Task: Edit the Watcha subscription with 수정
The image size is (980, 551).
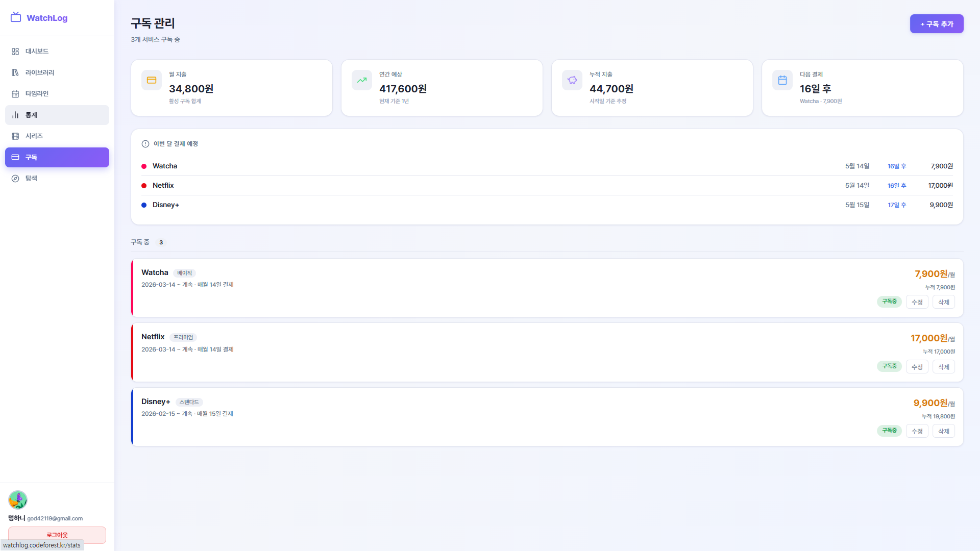Action: click(x=917, y=302)
